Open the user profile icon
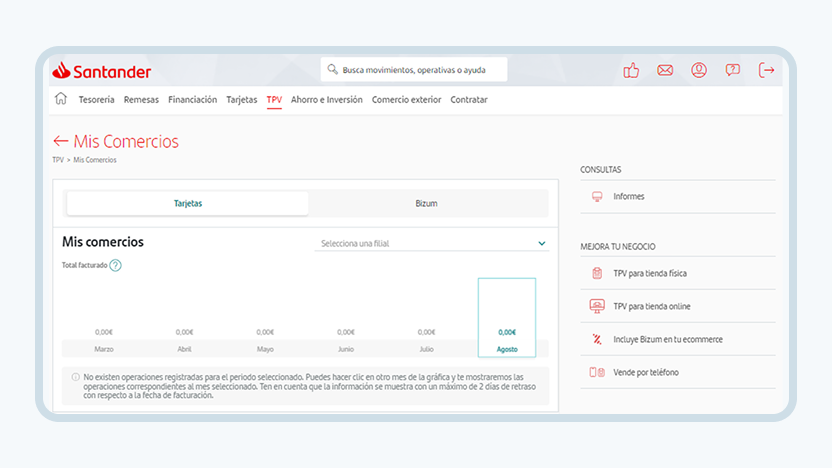Viewport: 832px width, 468px height. [x=699, y=70]
